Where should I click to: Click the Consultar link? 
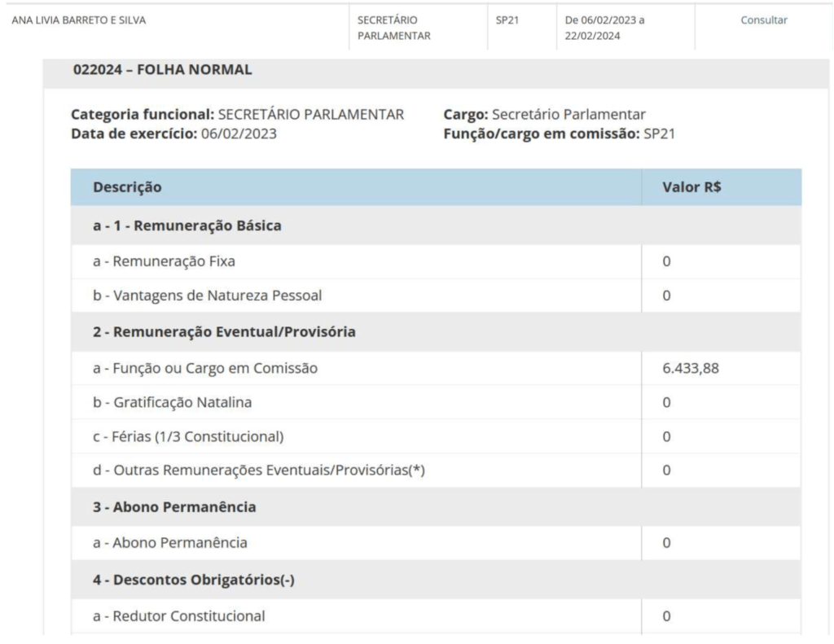tap(763, 20)
